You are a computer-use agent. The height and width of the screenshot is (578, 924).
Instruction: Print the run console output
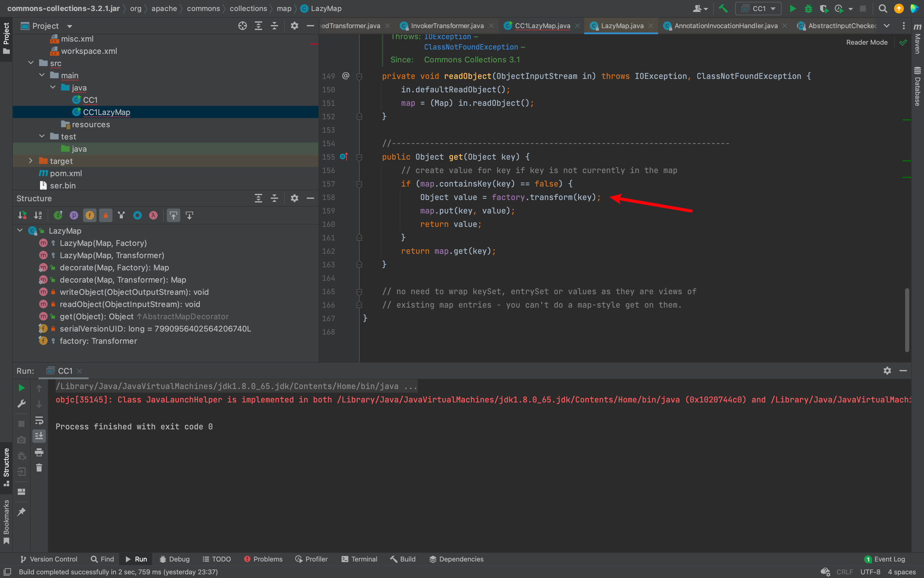coord(39,452)
